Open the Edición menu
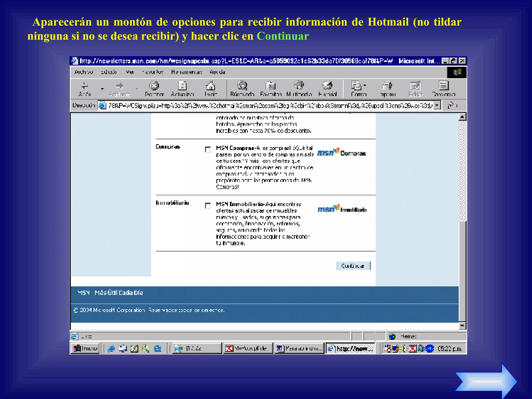The height and width of the screenshot is (399, 532). tap(109, 72)
